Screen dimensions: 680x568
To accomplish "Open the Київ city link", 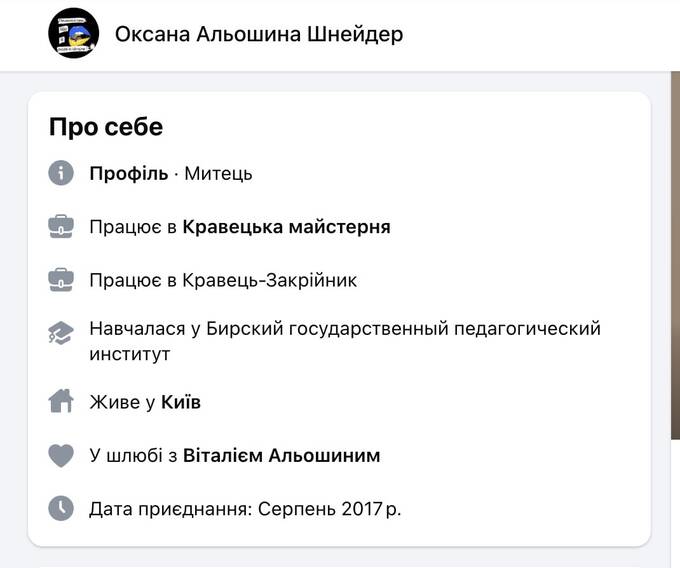I will pos(181,402).
